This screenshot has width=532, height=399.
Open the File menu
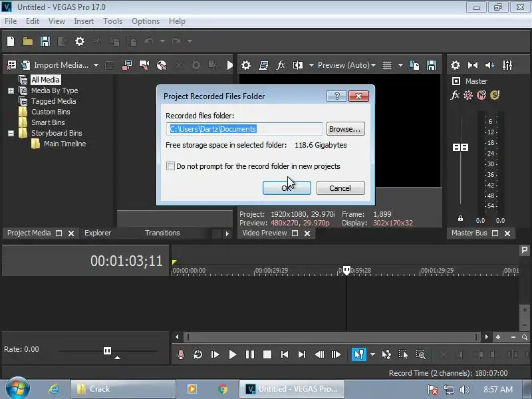(x=11, y=21)
